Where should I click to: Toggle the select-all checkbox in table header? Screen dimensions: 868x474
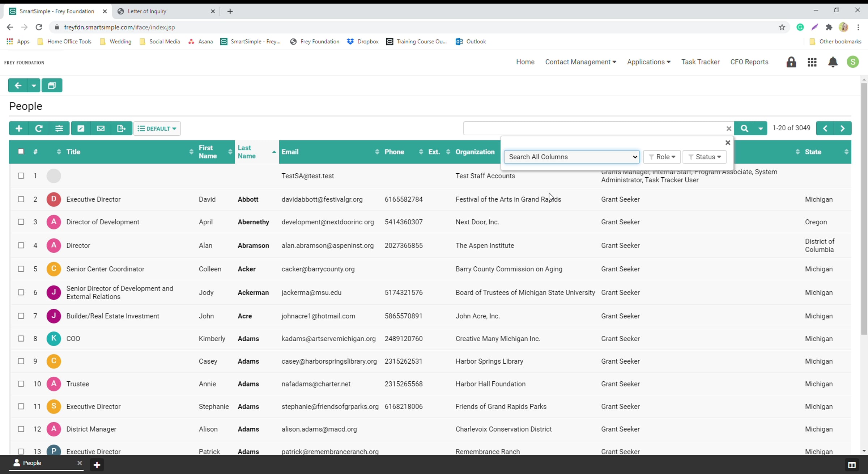21,152
